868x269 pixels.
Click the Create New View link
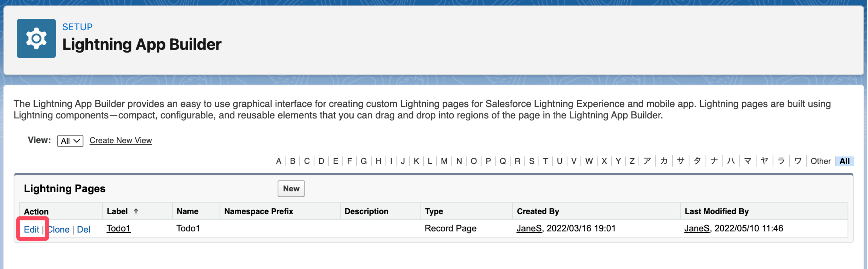[x=121, y=140]
